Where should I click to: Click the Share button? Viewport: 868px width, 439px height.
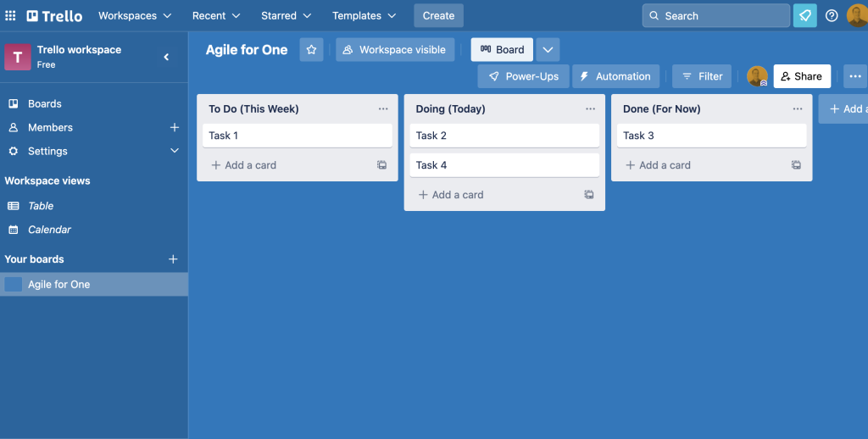click(x=802, y=76)
